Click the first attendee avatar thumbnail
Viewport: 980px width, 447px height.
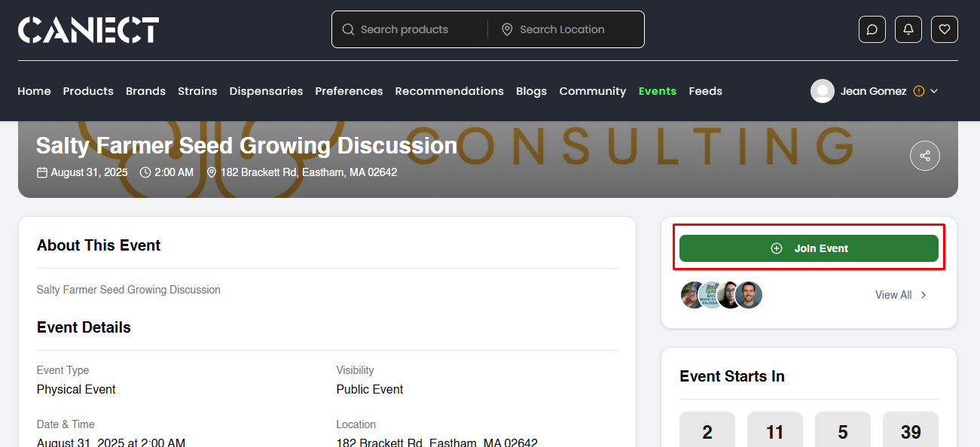(692, 295)
